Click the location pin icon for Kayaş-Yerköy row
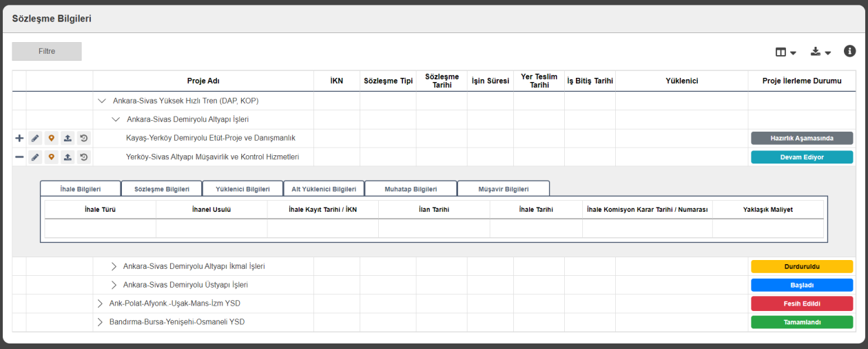This screenshot has height=349, width=868. [51, 139]
